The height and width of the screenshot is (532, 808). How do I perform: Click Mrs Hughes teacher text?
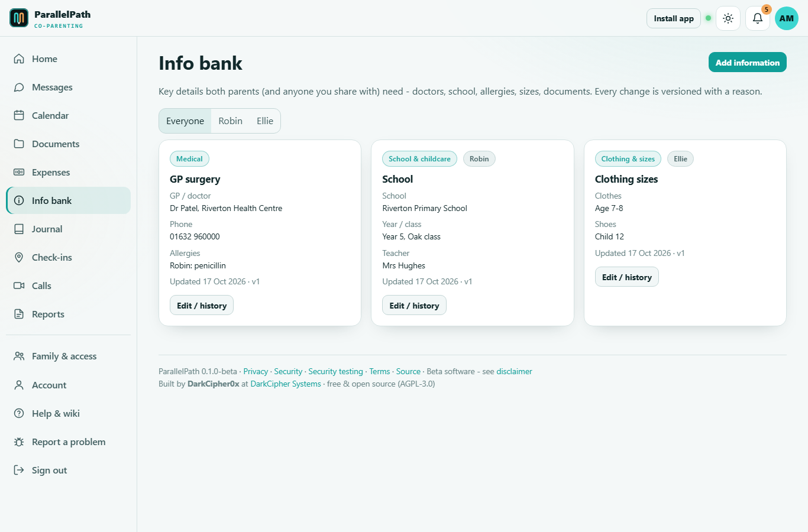pyautogui.click(x=403, y=265)
